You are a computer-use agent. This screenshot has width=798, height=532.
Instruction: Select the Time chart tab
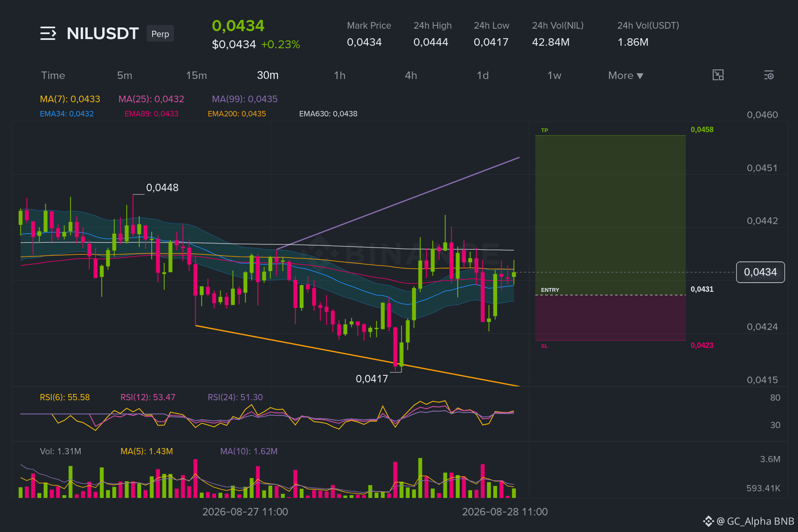(x=53, y=76)
